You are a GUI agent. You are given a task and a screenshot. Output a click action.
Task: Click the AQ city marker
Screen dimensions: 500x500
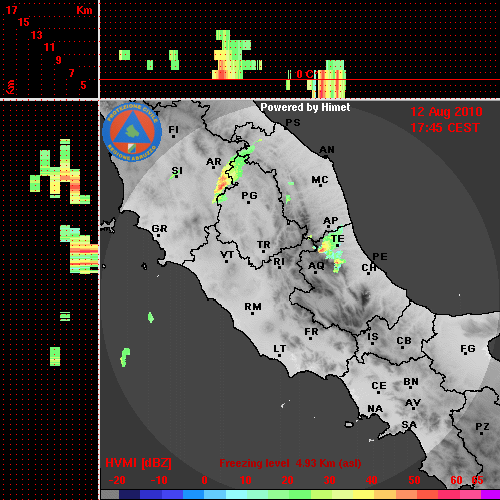(x=315, y=272)
